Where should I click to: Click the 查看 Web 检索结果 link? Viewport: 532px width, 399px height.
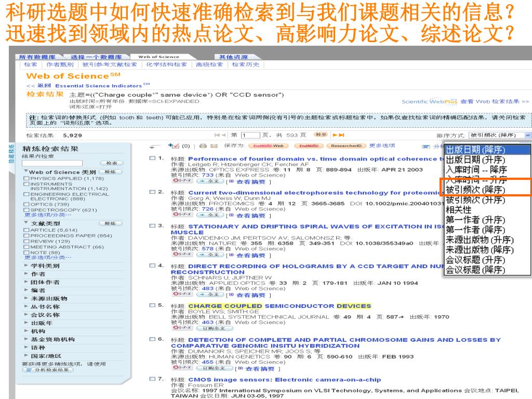[x=495, y=101]
